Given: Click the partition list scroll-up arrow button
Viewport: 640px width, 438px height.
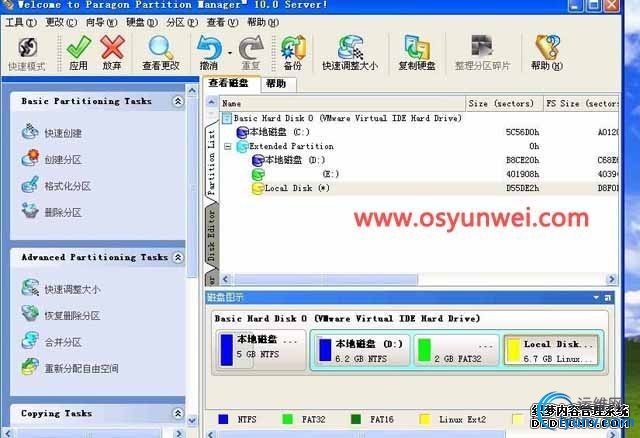Looking at the screenshot, I should (x=211, y=102).
